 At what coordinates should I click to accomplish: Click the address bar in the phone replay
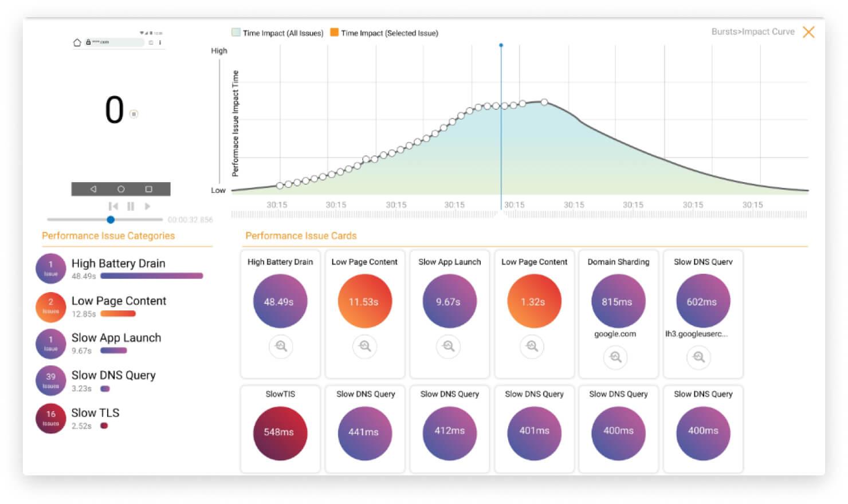coord(115,42)
